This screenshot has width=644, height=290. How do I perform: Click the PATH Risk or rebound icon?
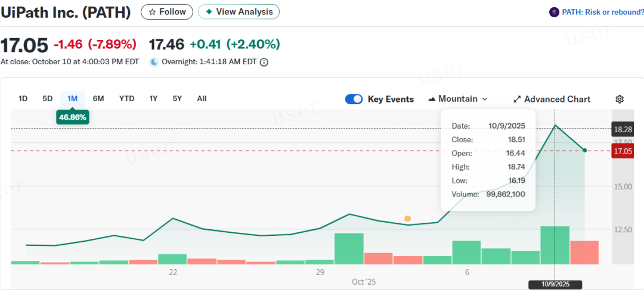click(x=554, y=12)
